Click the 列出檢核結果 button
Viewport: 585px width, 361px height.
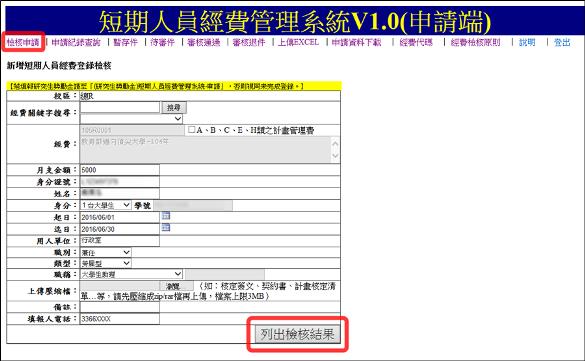(x=297, y=334)
